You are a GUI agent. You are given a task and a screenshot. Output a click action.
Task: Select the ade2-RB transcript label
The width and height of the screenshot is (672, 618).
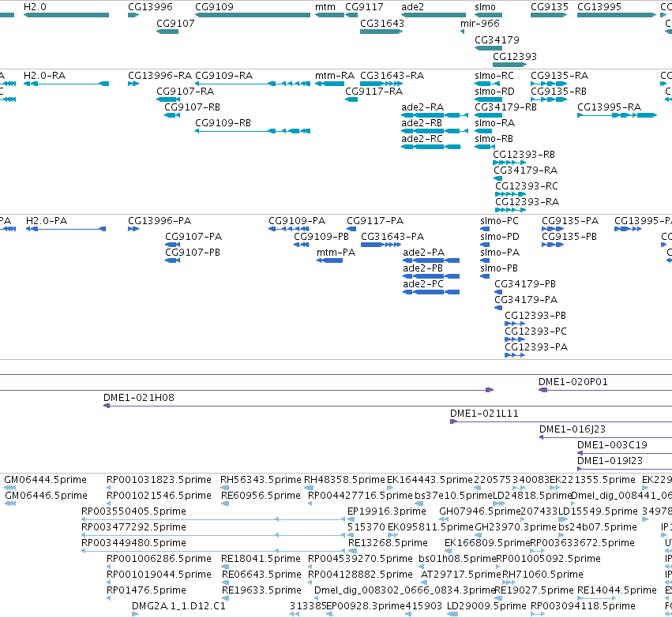click(x=422, y=123)
